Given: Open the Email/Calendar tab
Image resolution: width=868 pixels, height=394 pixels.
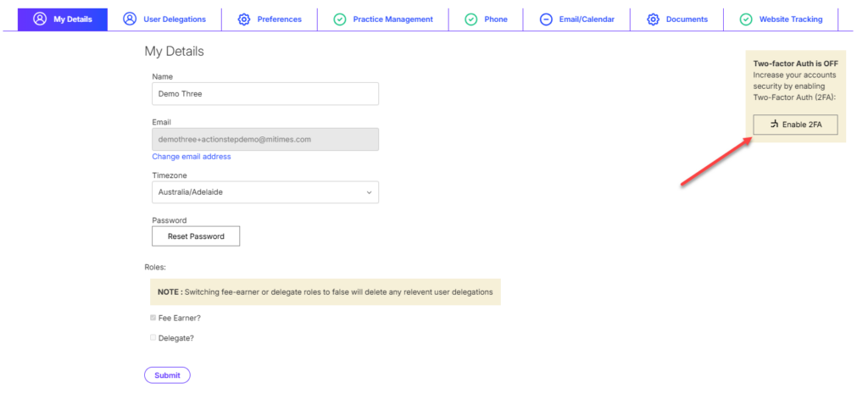Looking at the screenshot, I should click(x=586, y=19).
